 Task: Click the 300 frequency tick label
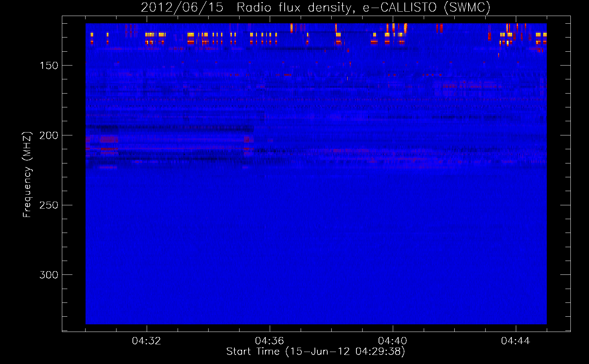[x=49, y=275]
